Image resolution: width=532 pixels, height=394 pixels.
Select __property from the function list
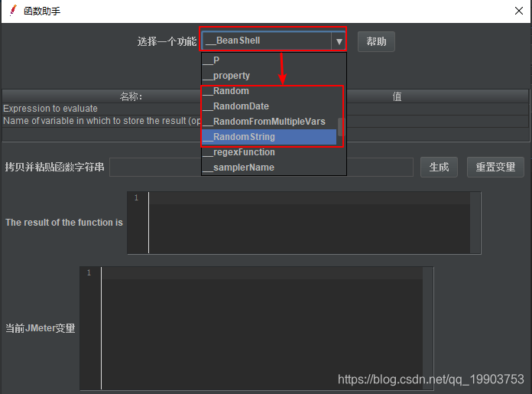(270, 76)
